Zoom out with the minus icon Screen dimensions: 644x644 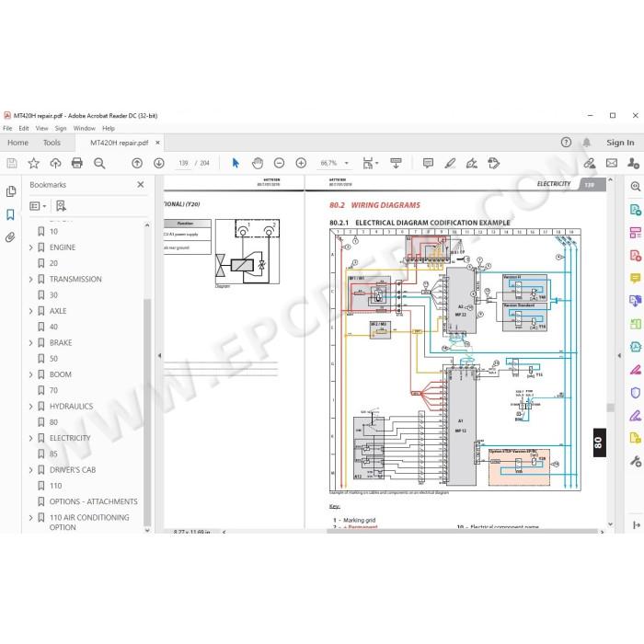coord(280,163)
